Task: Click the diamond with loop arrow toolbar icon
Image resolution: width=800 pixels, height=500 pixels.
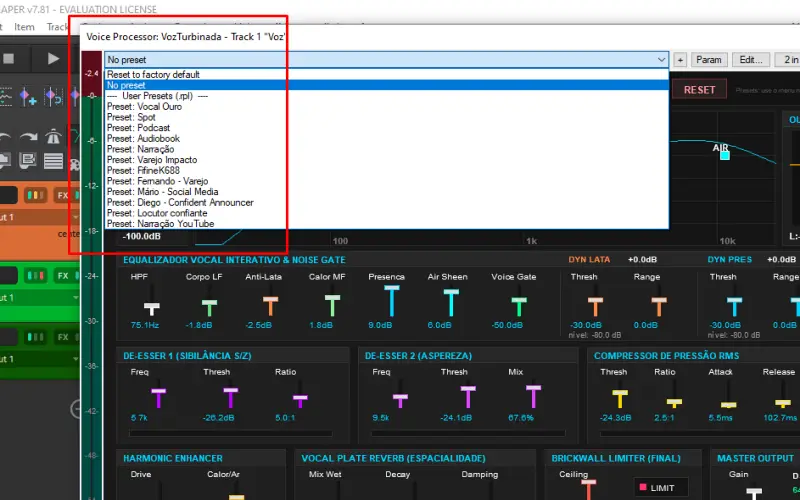Action: click(x=53, y=96)
